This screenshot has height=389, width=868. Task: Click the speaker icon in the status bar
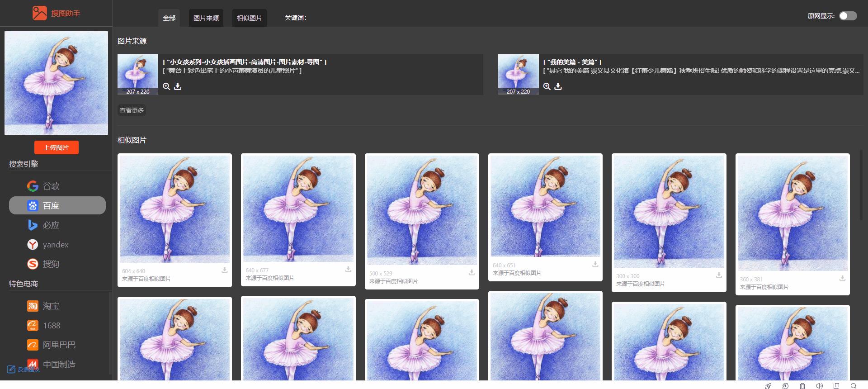pos(819,386)
